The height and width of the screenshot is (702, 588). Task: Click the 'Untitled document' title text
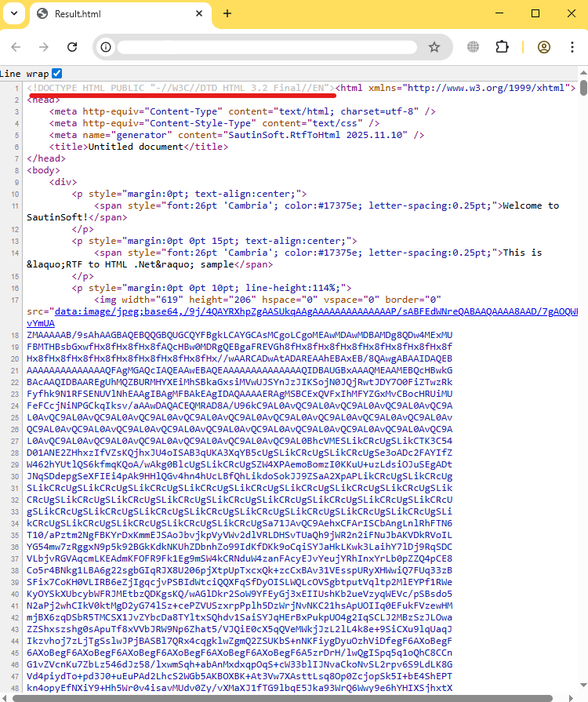coord(136,147)
